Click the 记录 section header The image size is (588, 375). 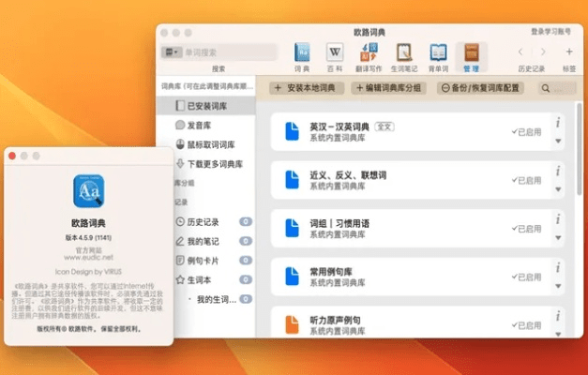click(181, 202)
